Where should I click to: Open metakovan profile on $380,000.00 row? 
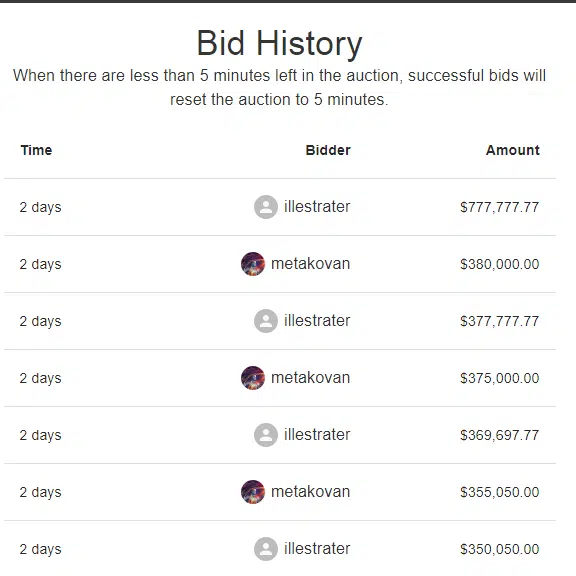pos(310,264)
